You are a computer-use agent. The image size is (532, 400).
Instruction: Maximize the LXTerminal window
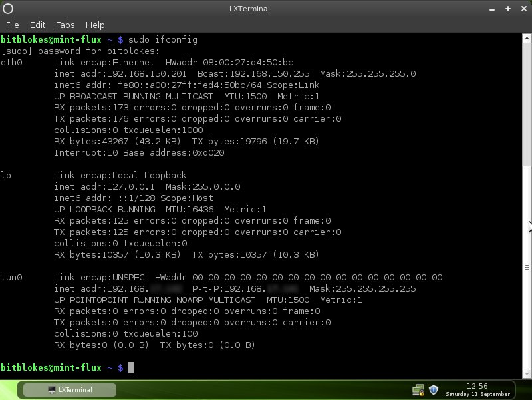coord(508,9)
